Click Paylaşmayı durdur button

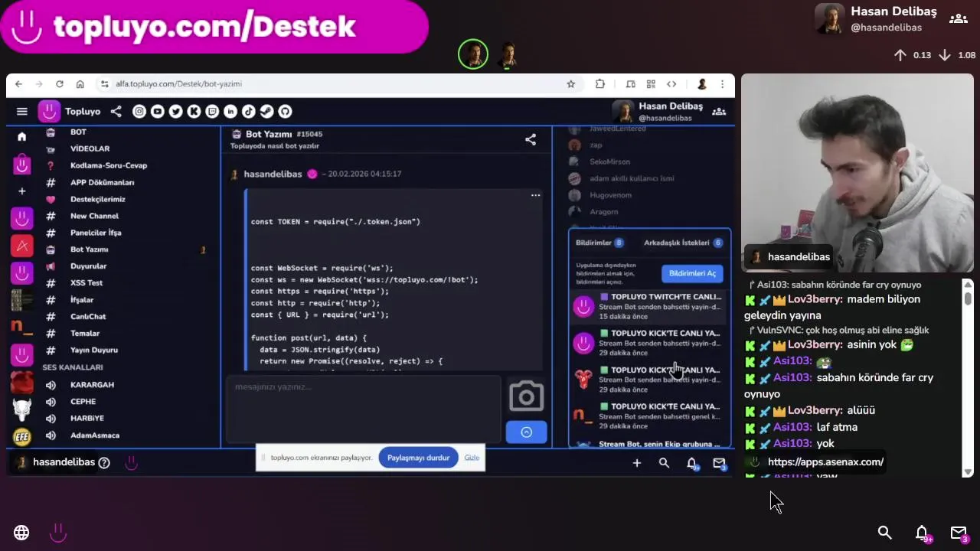tap(418, 458)
